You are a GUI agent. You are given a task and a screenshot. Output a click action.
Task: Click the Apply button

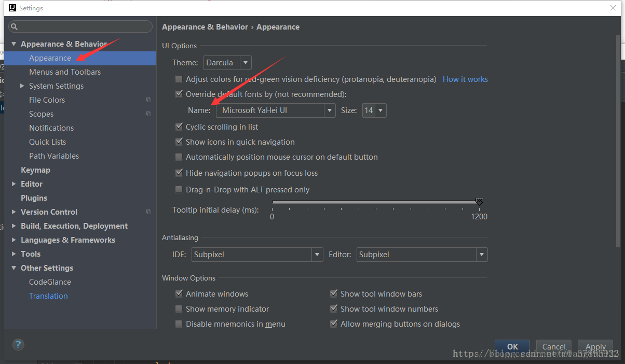point(595,347)
